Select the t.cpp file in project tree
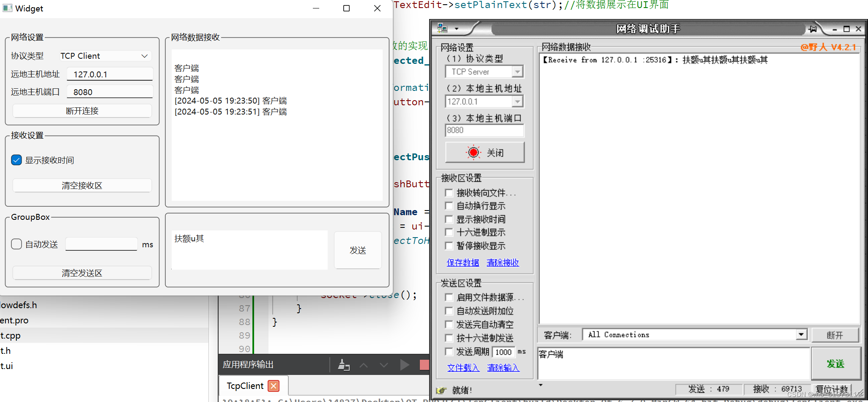 pyautogui.click(x=104, y=335)
